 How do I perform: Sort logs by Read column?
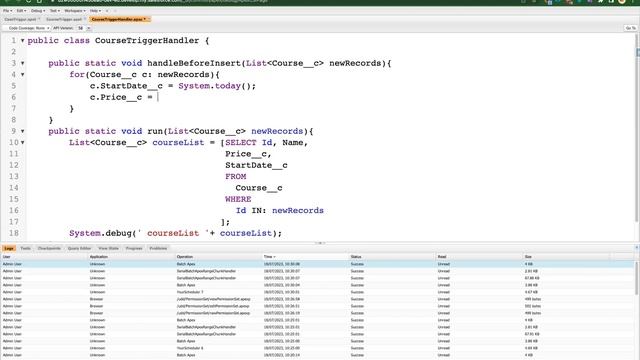(480, 257)
